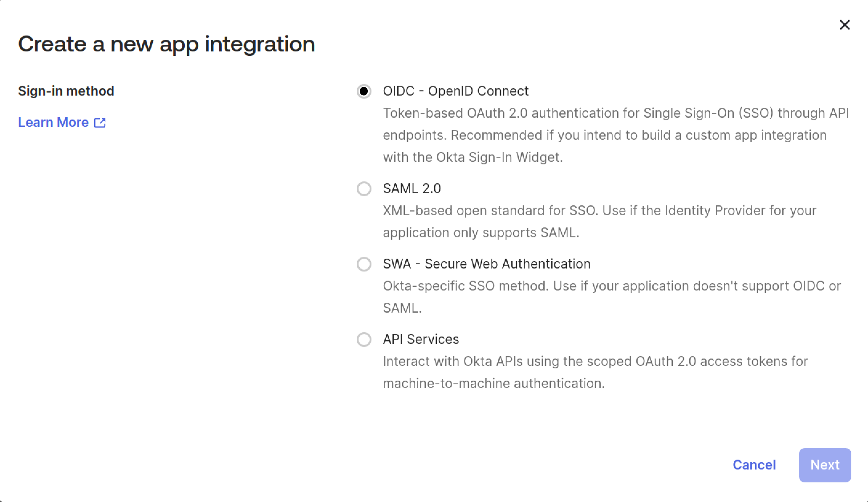868x502 pixels.
Task: Click the "Create a new app integration" heading
Action: (x=166, y=44)
